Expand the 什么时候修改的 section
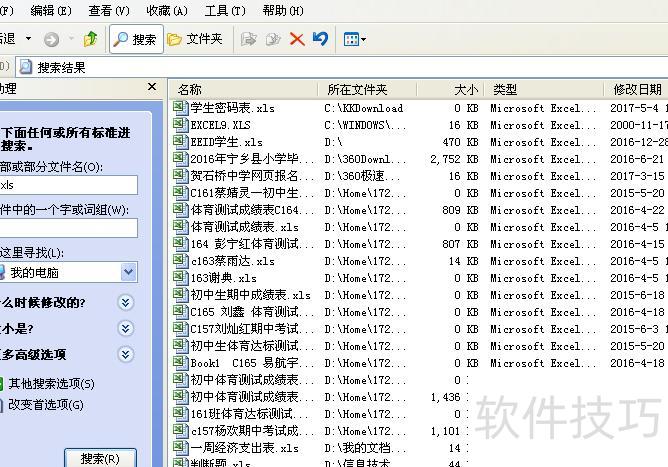Image resolution: width=668 pixels, height=467 pixels. coord(125,303)
